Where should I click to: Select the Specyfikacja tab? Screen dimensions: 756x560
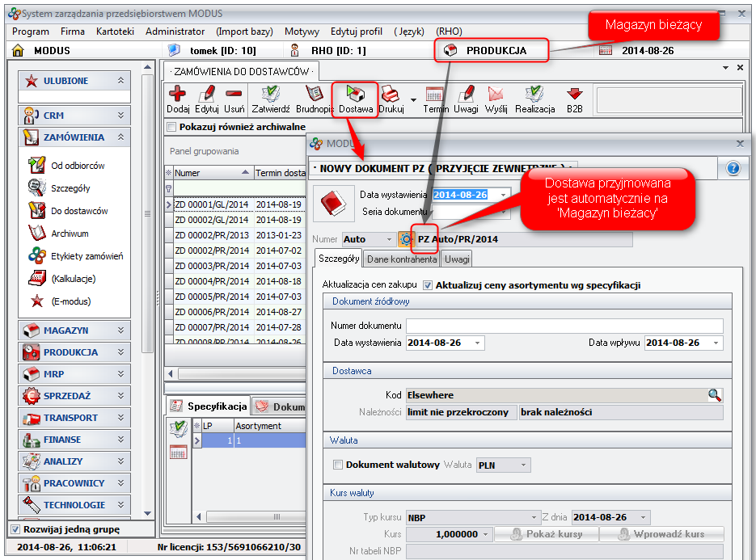click(209, 406)
